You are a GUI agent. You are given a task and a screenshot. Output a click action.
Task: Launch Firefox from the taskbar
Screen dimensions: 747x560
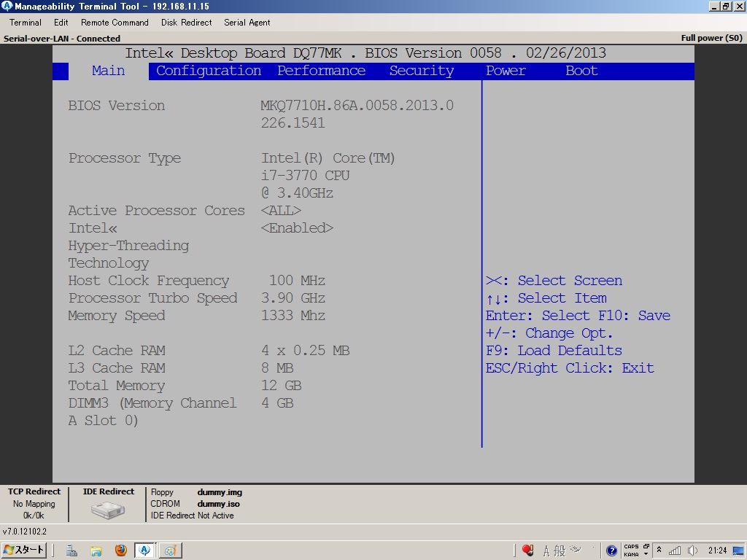tap(121, 551)
